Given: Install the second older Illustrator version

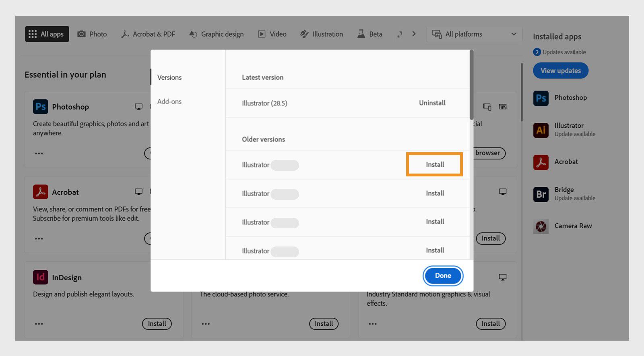Looking at the screenshot, I should coord(435,193).
